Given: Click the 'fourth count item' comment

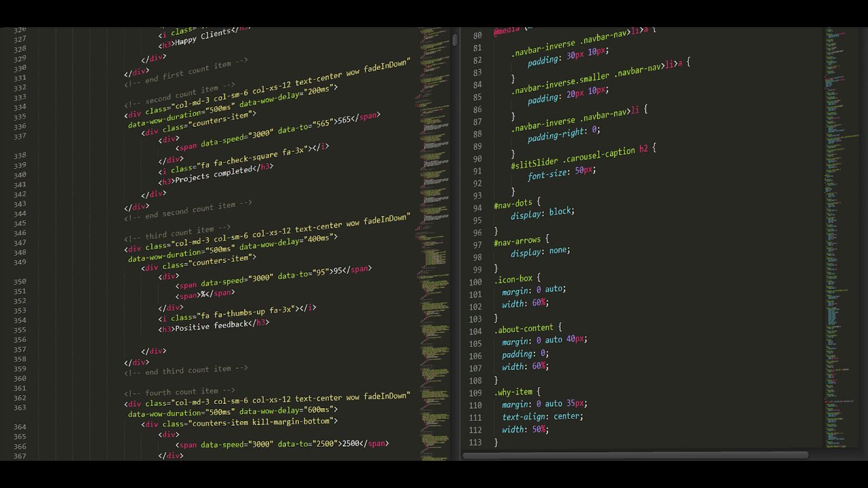Looking at the screenshot, I should click(x=179, y=392).
